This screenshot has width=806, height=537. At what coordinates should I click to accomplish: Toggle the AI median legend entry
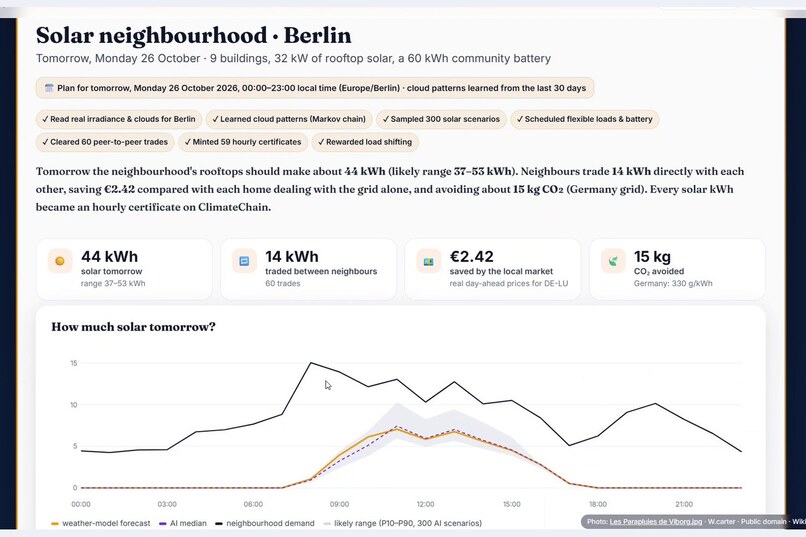click(x=183, y=523)
